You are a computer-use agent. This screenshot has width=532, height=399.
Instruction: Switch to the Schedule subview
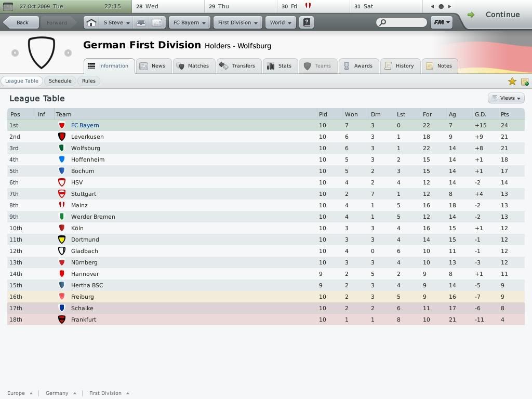pyautogui.click(x=60, y=81)
